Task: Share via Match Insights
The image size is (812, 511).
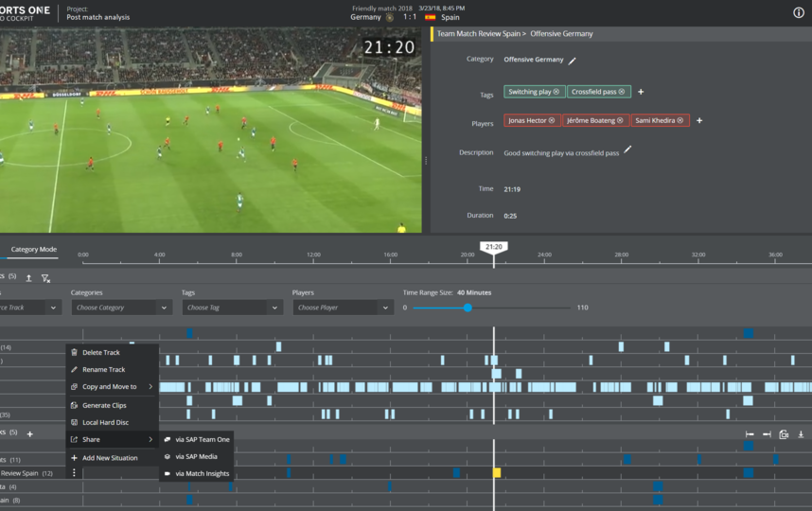Action: pyautogui.click(x=196, y=474)
